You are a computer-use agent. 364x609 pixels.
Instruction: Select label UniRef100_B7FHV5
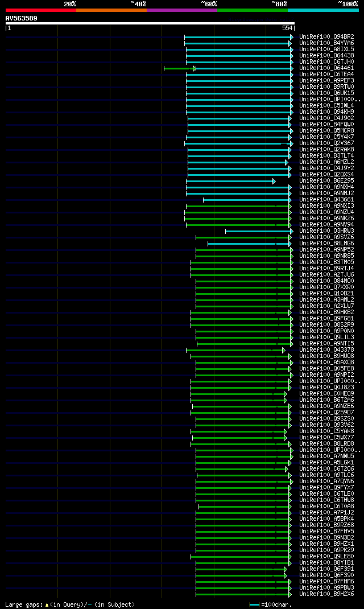326,532
